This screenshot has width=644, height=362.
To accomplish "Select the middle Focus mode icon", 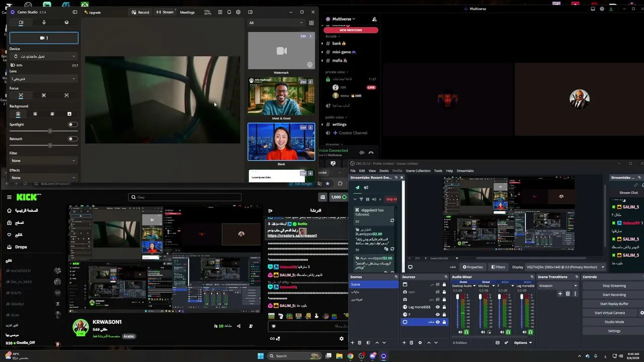I will (44, 95).
